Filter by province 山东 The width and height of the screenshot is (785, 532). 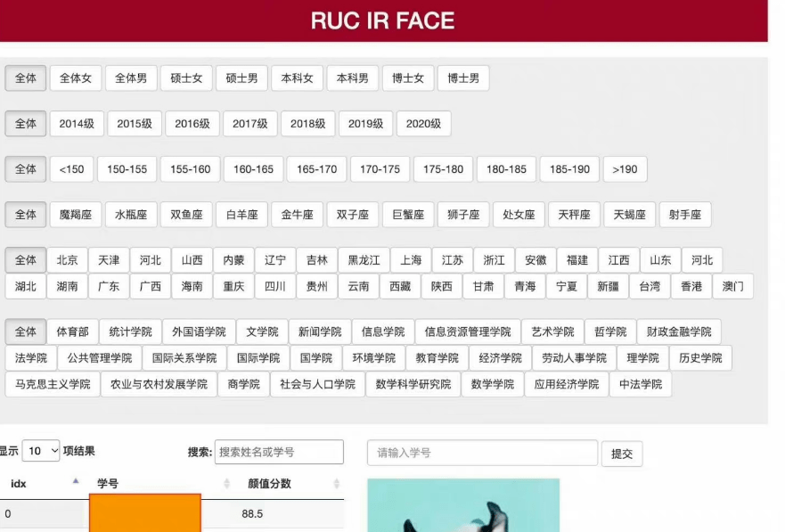pyautogui.click(x=660, y=260)
